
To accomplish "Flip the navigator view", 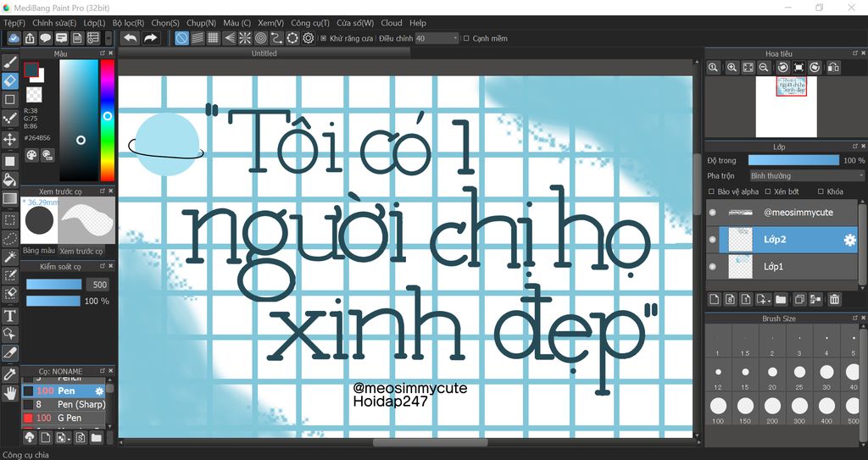I will tap(833, 68).
